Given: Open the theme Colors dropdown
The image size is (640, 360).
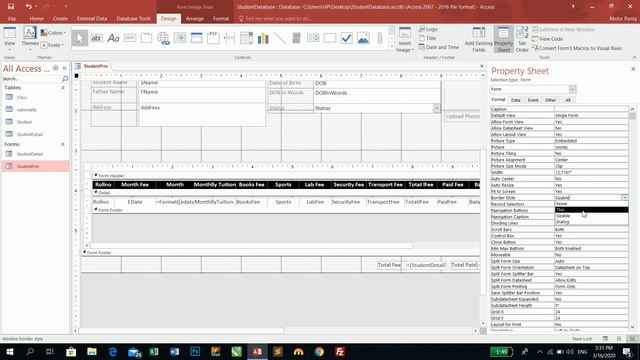Looking at the screenshot, I should click(53, 33).
